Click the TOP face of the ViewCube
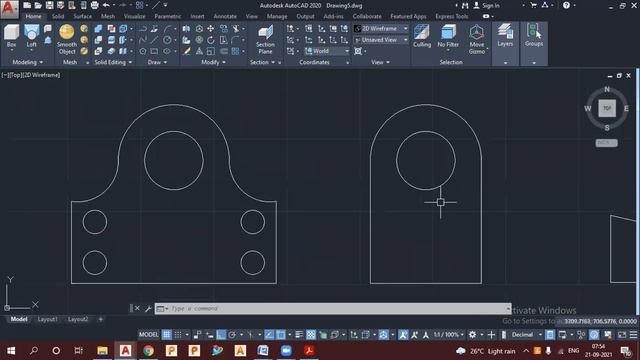 (607, 108)
